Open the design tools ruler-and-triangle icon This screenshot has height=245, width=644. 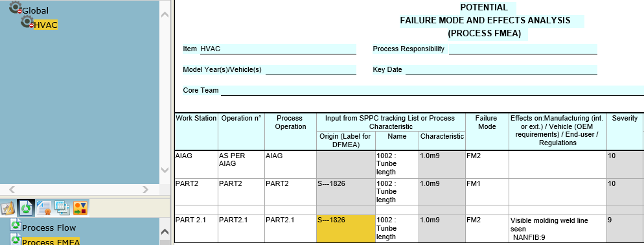[x=8, y=209]
